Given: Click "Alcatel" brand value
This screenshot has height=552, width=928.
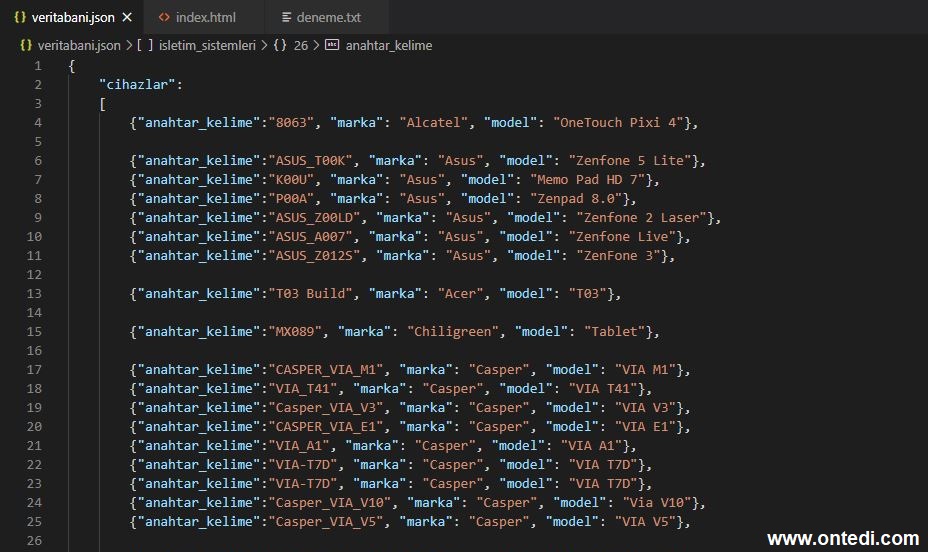Looking at the screenshot, I should 434,122.
